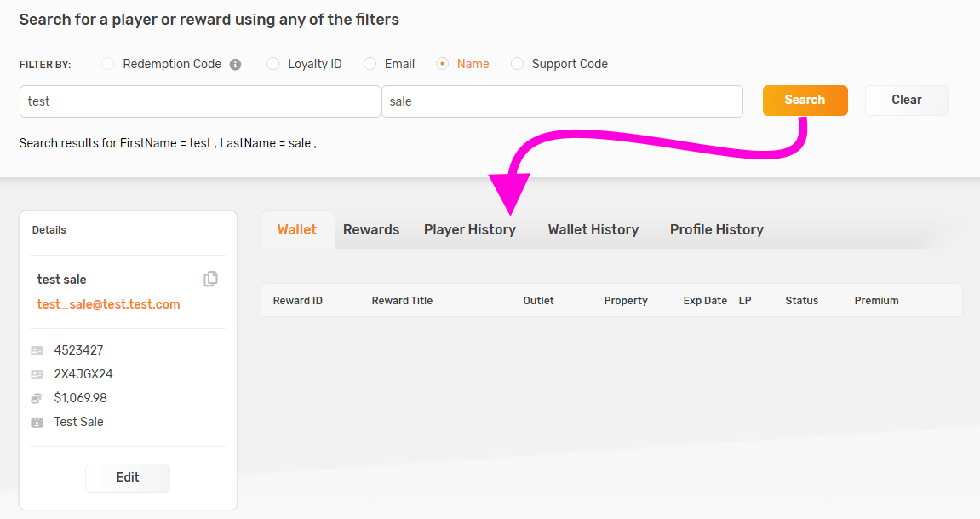Click the ID card icon beside 4523427
This screenshot has width=980, height=519.
coord(37,350)
